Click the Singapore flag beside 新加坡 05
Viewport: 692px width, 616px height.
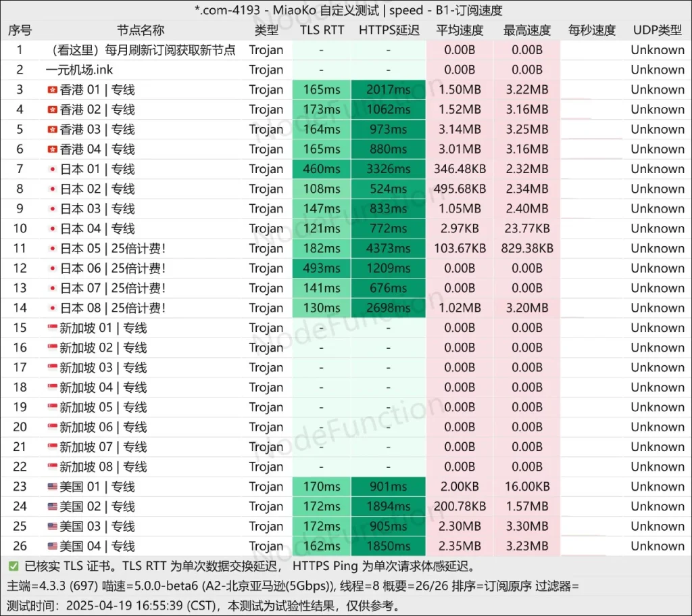pos(53,407)
